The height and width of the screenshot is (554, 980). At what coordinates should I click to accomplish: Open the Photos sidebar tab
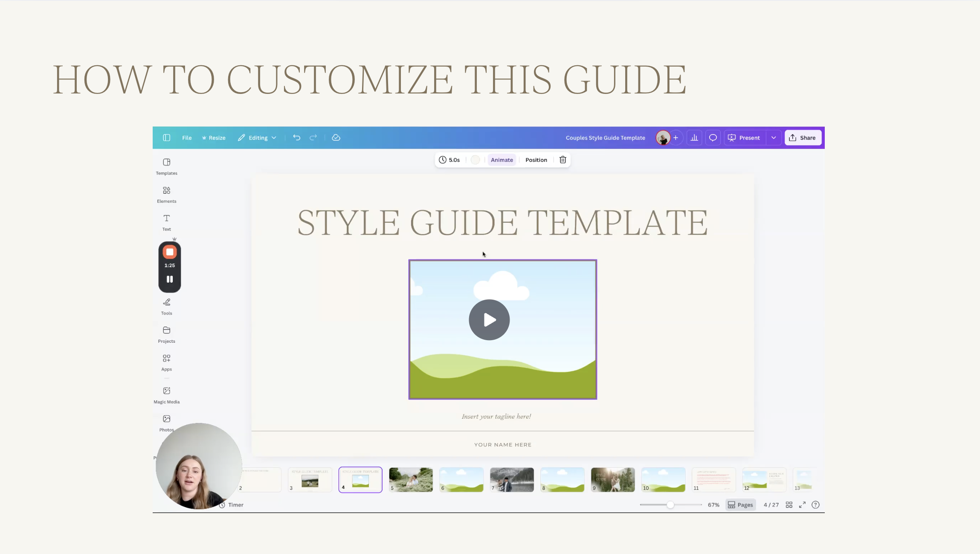click(166, 423)
